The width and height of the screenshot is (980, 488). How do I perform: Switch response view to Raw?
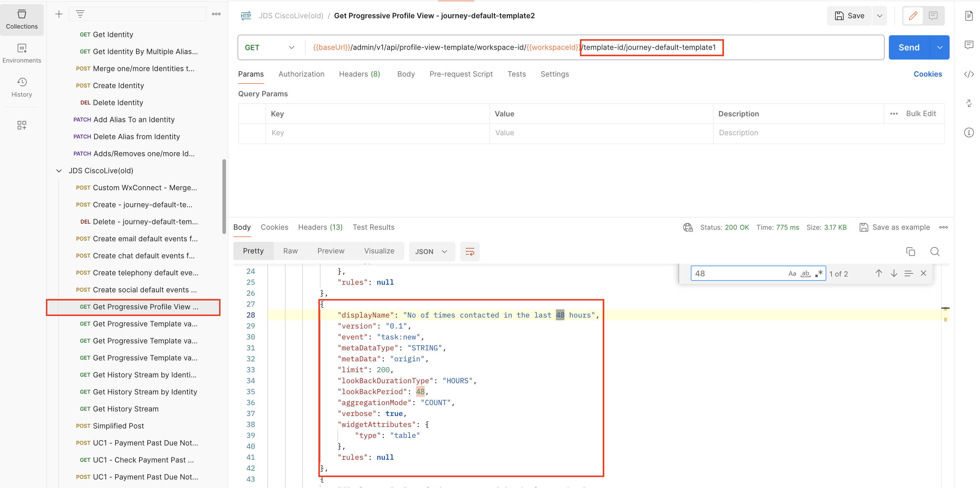290,251
